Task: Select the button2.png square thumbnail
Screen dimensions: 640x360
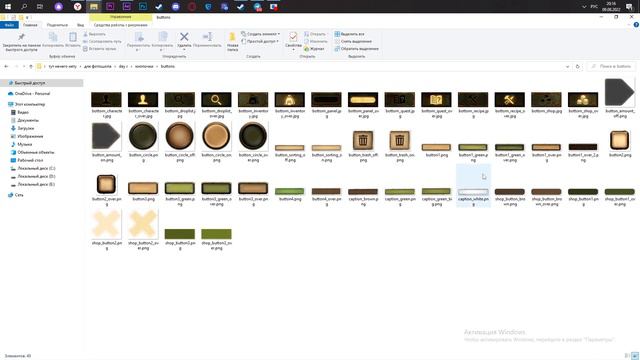Action: click(620, 140)
